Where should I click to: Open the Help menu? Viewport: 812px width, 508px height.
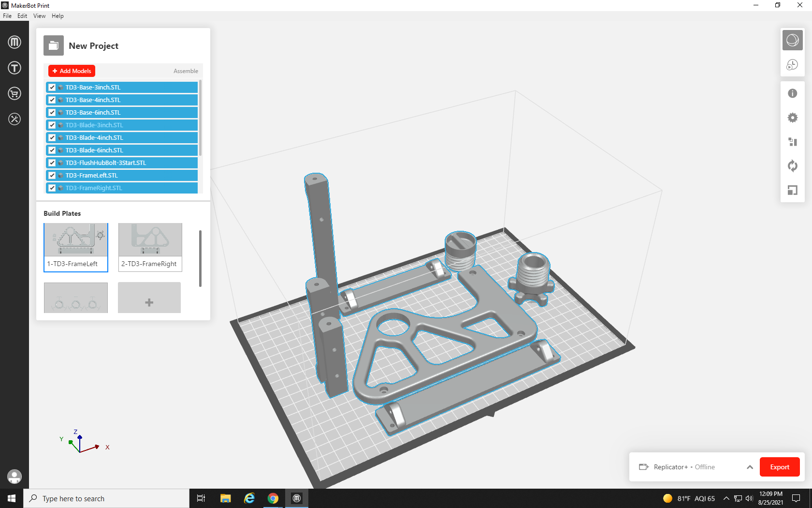coord(58,16)
